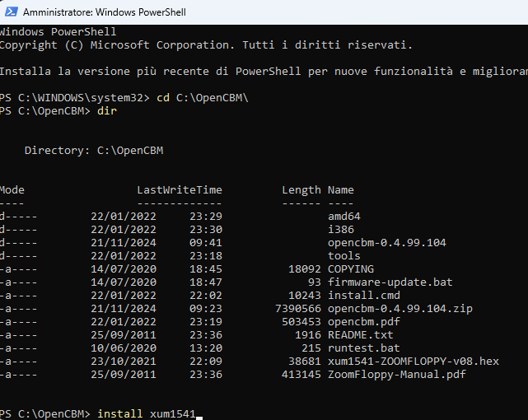Select the 'runtest.bat' file name
The width and height of the screenshot is (528, 420).
(364, 348)
